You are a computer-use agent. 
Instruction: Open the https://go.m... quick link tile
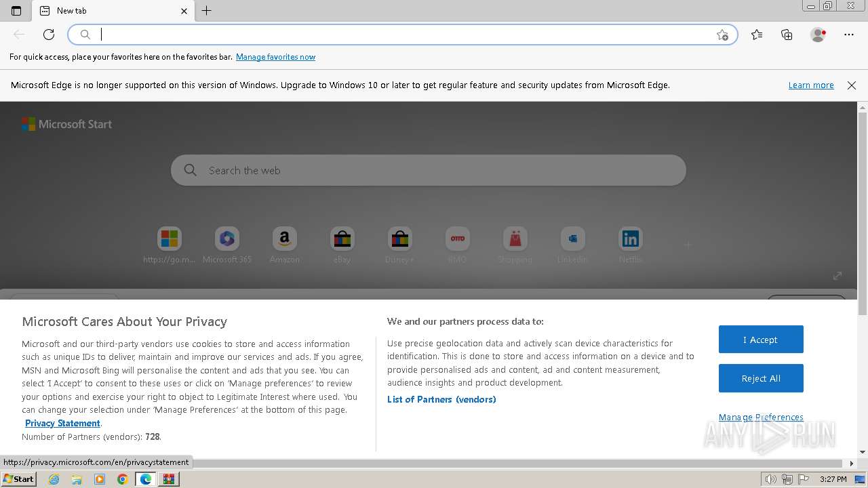pyautogui.click(x=170, y=245)
